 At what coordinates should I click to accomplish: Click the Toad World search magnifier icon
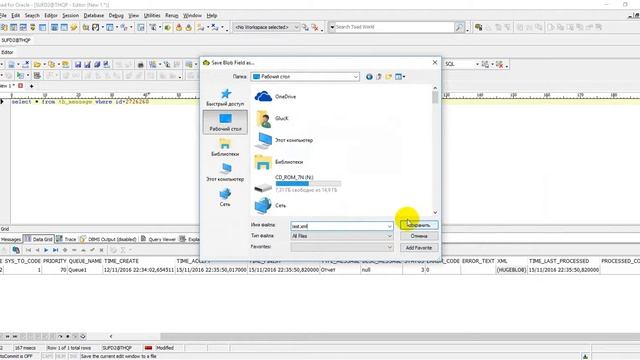tap(459, 27)
